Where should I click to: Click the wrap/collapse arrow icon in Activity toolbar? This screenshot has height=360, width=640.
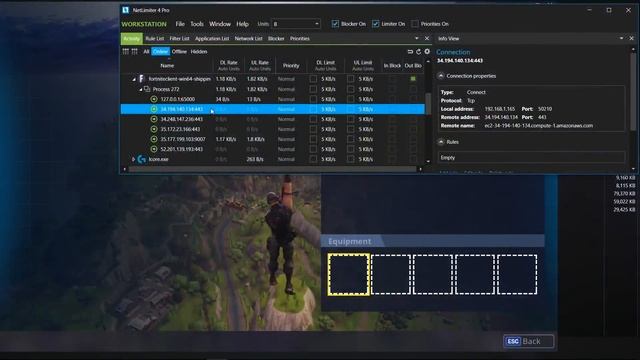pyautogui.click(x=410, y=52)
